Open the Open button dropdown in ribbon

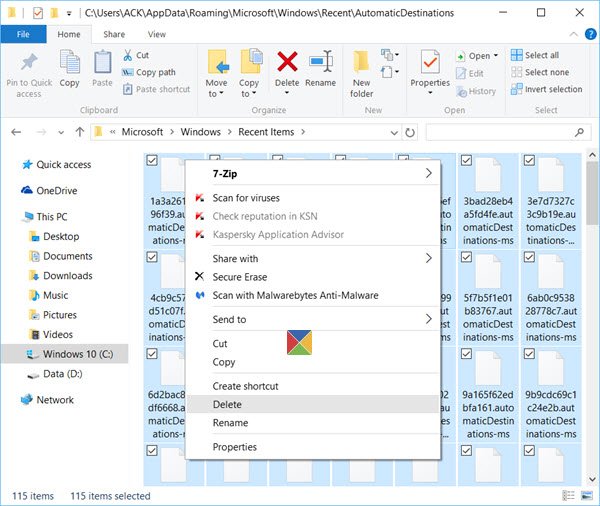496,55
